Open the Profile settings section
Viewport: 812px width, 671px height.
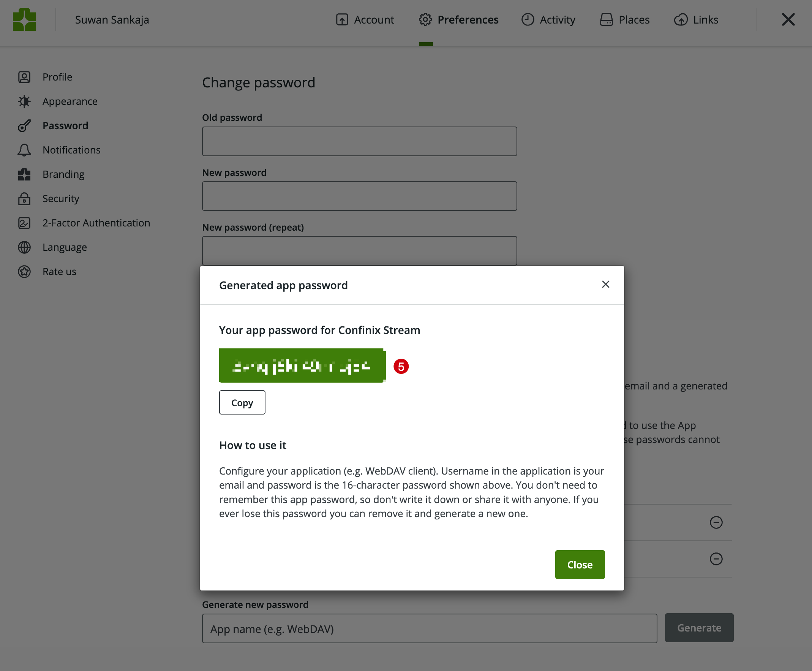coord(24,77)
